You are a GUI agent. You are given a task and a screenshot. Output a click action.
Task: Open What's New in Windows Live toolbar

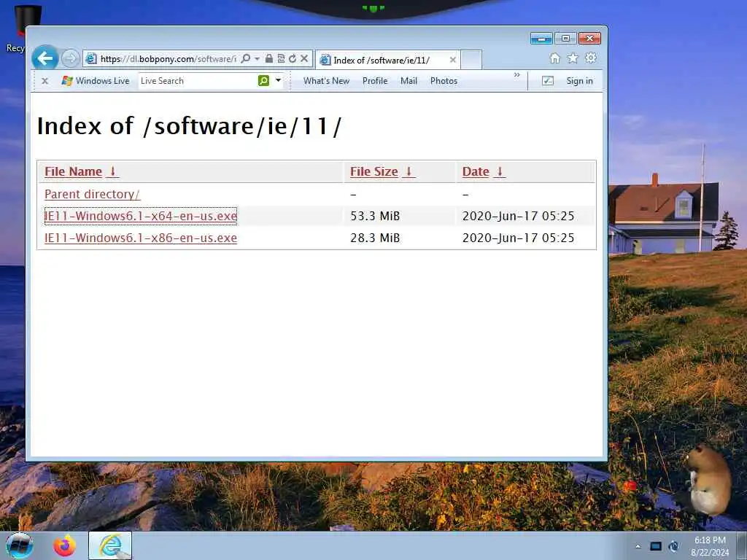pos(326,81)
